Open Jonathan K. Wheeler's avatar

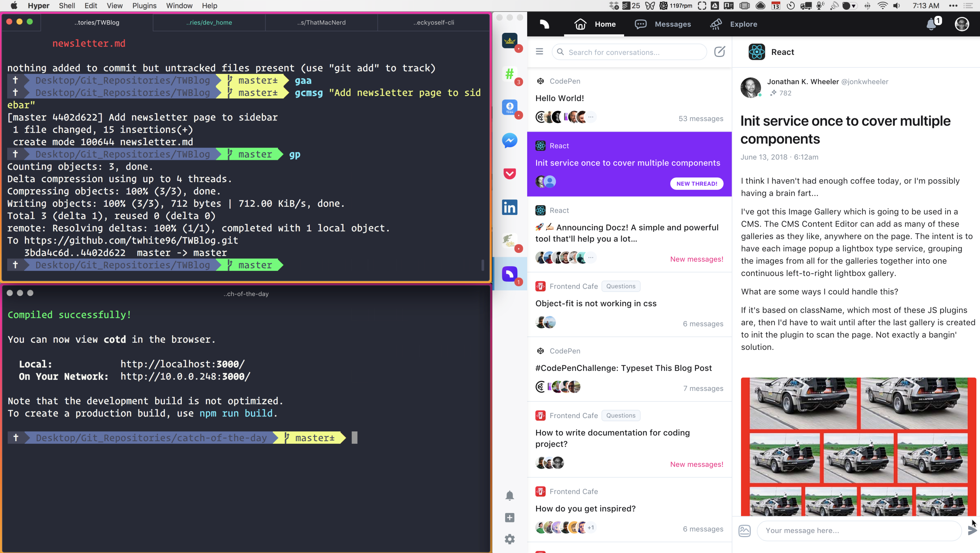click(x=751, y=88)
